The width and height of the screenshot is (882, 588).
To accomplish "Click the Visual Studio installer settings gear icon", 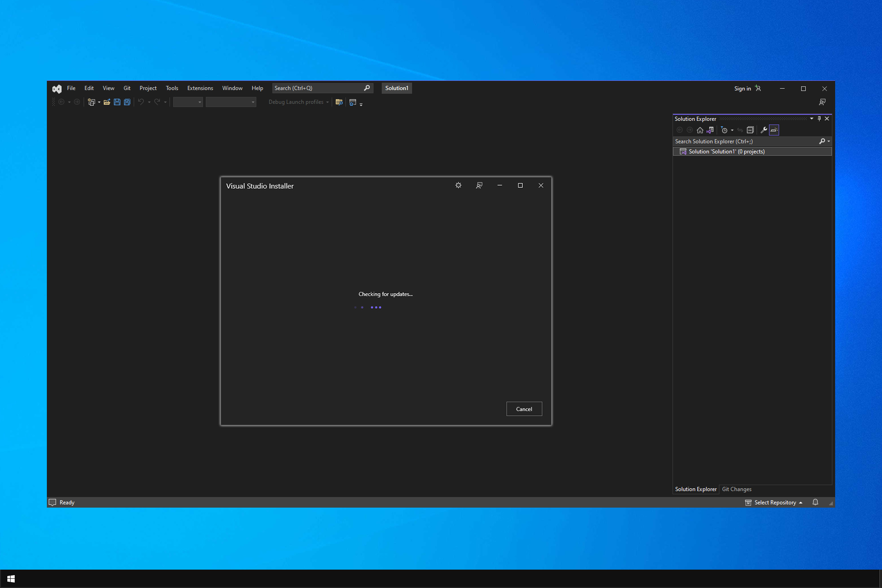I will click(x=458, y=185).
